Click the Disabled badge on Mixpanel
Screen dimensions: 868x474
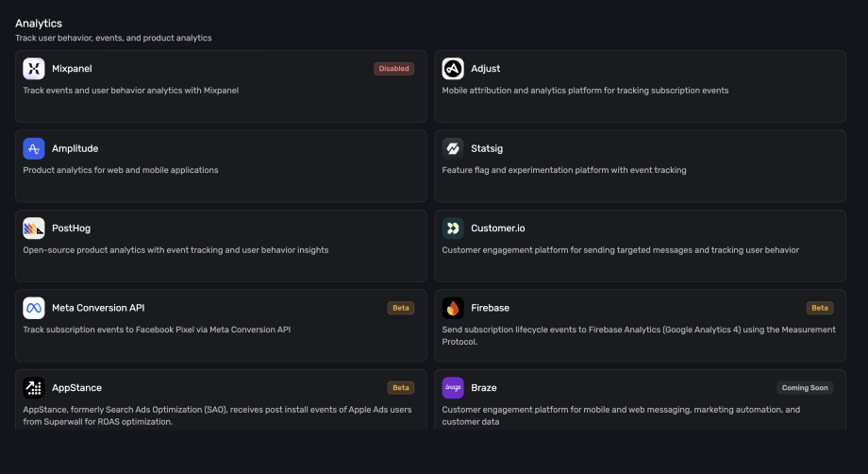(x=393, y=69)
